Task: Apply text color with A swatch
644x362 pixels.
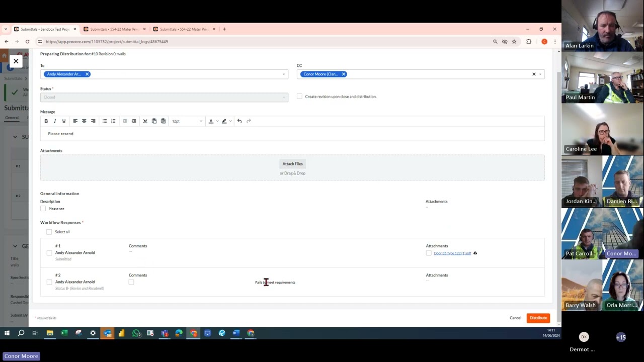Action: pos(211,121)
